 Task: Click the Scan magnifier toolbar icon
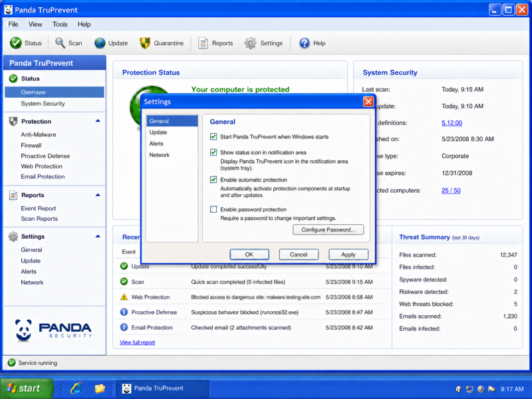[x=60, y=43]
